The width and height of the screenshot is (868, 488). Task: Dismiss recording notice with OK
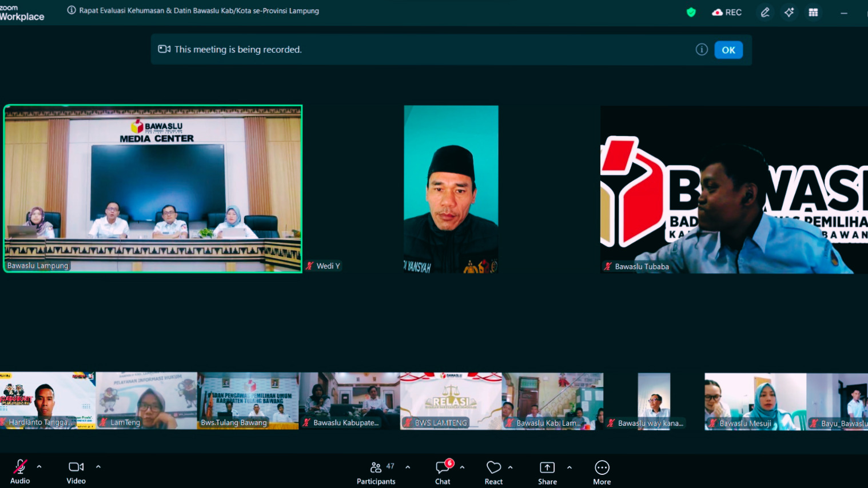pyautogui.click(x=728, y=50)
